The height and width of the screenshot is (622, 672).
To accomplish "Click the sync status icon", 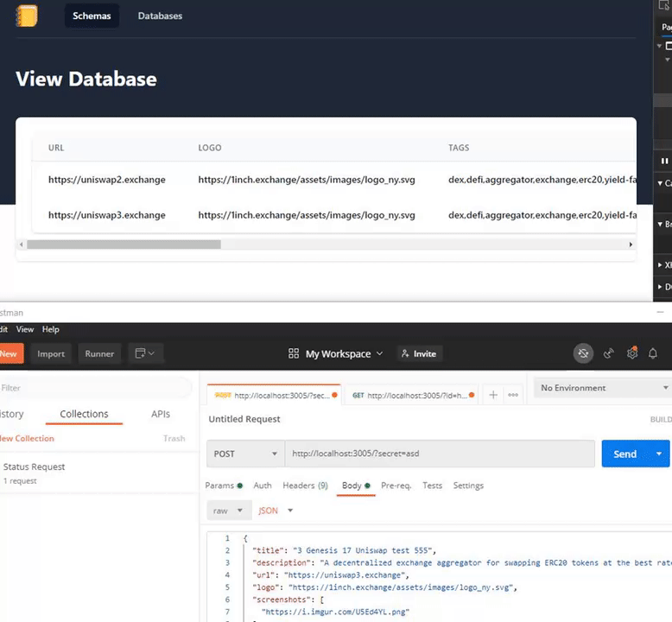I will point(583,353).
